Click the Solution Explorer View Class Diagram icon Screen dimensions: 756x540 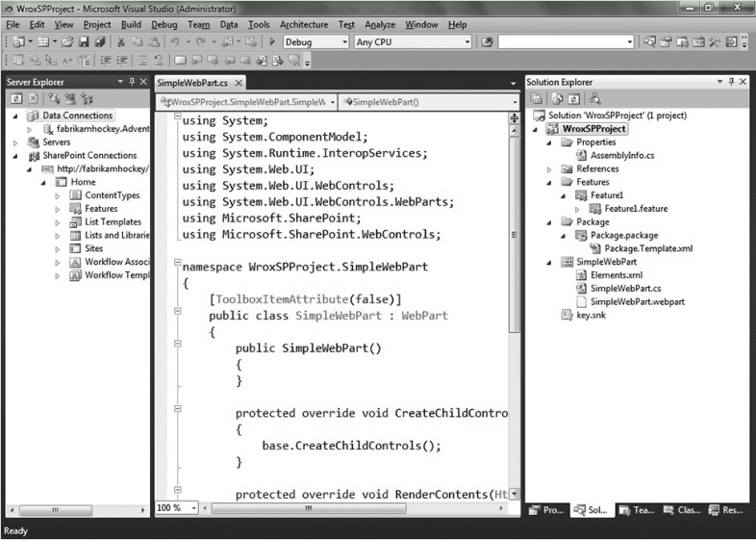click(x=595, y=99)
